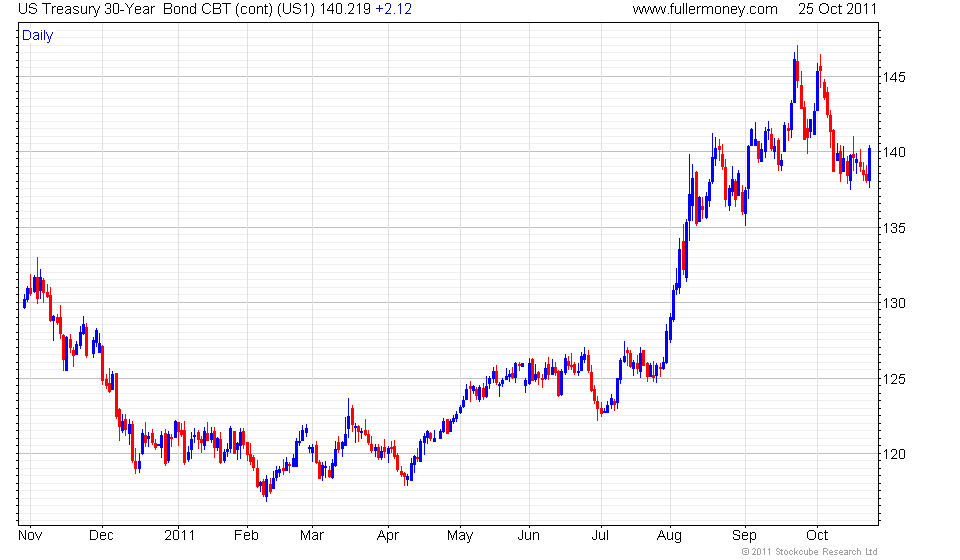Click the '145' y-axis label
Viewport: 960px width, 560px height.
[x=894, y=77]
